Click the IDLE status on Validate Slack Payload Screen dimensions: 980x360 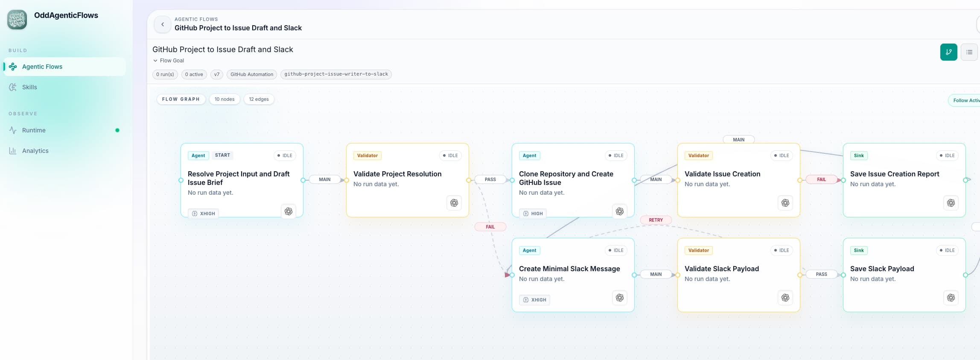coord(782,250)
